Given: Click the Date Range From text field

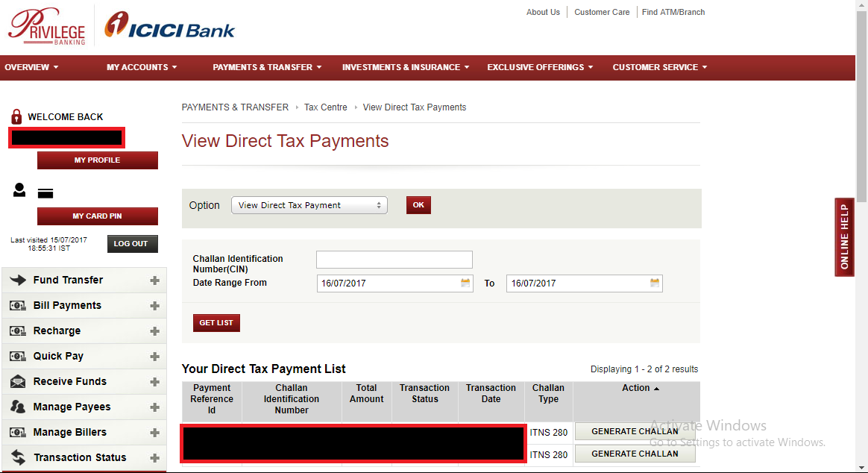Looking at the screenshot, I should pos(394,283).
